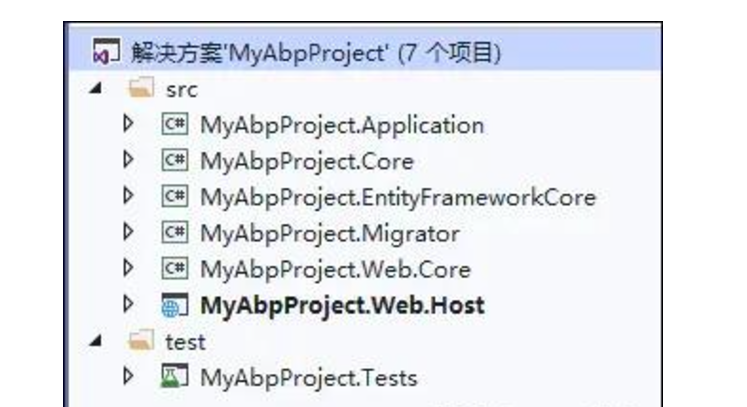This screenshot has height=407, width=747.
Task: Expand the MyAbpProject.Web.Host project
Action: (x=128, y=304)
